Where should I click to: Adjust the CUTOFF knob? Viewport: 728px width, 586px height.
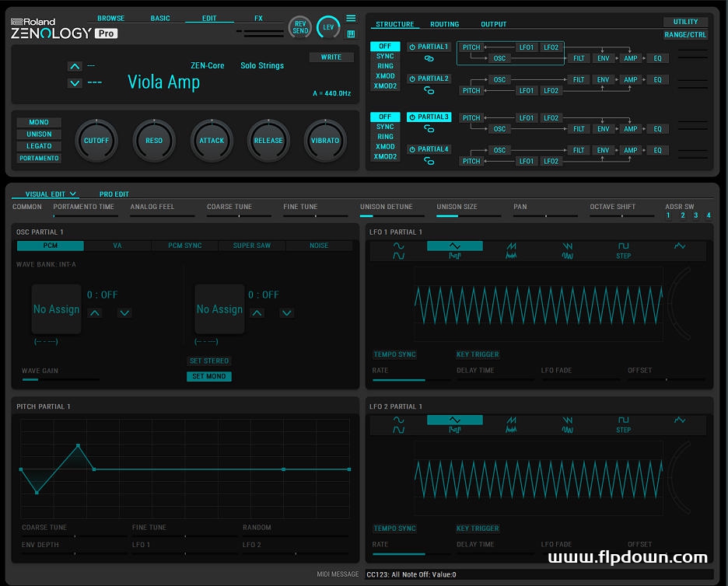point(96,141)
